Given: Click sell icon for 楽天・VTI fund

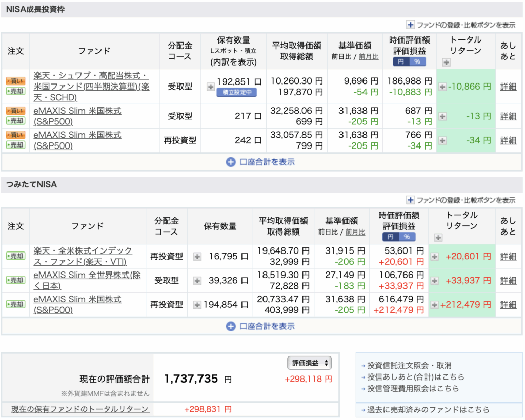Looking at the screenshot, I should pyautogui.click(x=16, y=256).
